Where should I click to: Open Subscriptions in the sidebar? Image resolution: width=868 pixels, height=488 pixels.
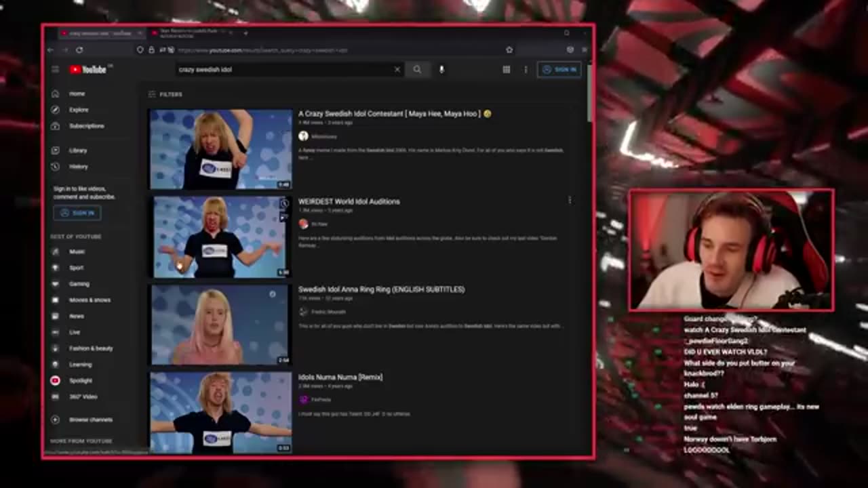(x=86, y=126)
